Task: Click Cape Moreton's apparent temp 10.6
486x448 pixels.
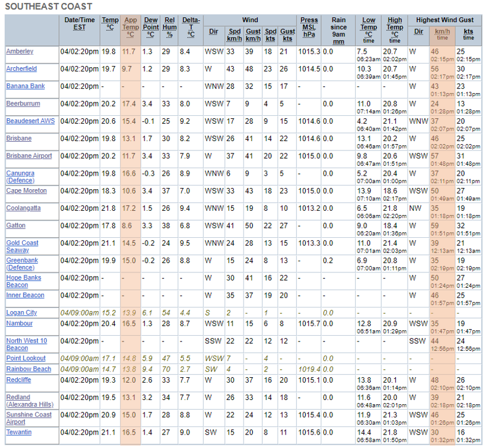Action: tap(129, 191)
